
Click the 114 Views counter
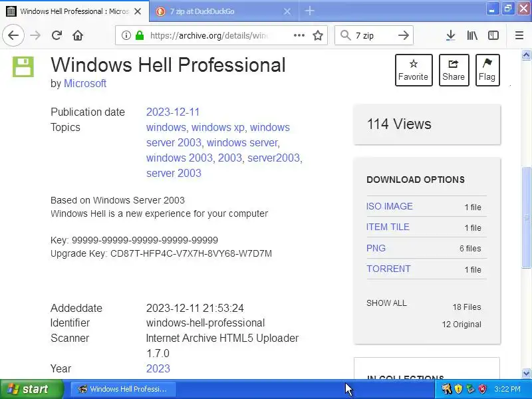click(398, 124)
